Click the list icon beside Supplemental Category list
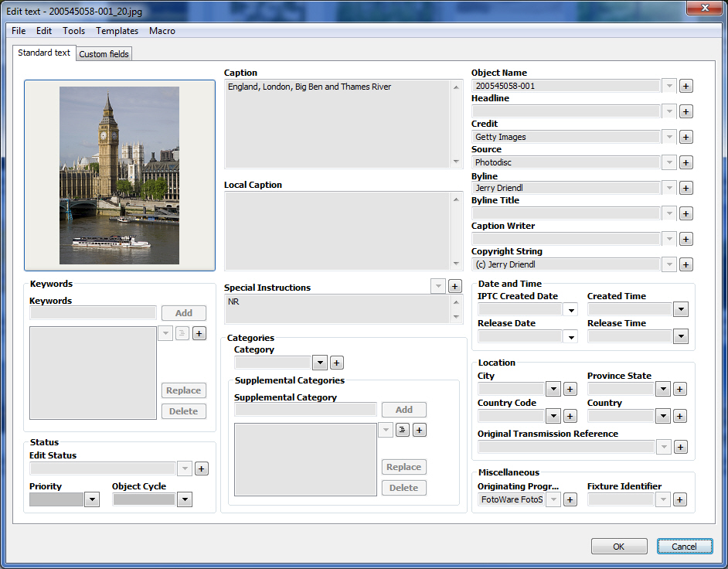This screenshot has height=569, width=728. coord(402,430)
